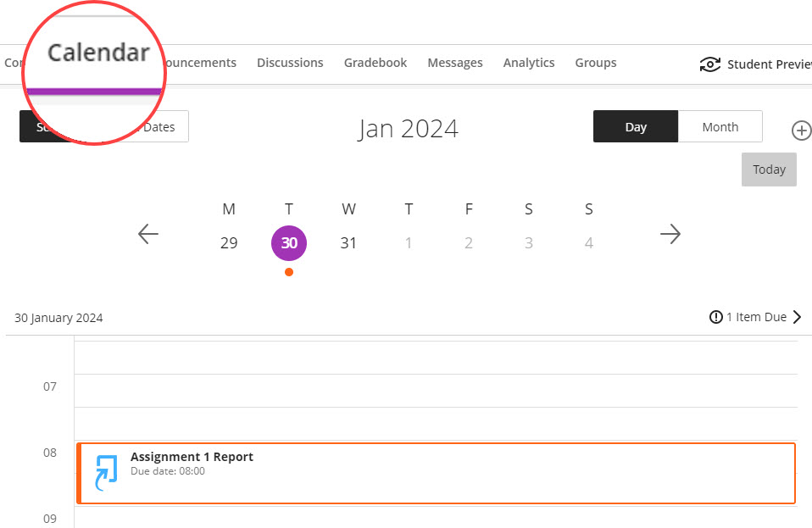
Task: Click the Today button
Action: tap(768, 169)
